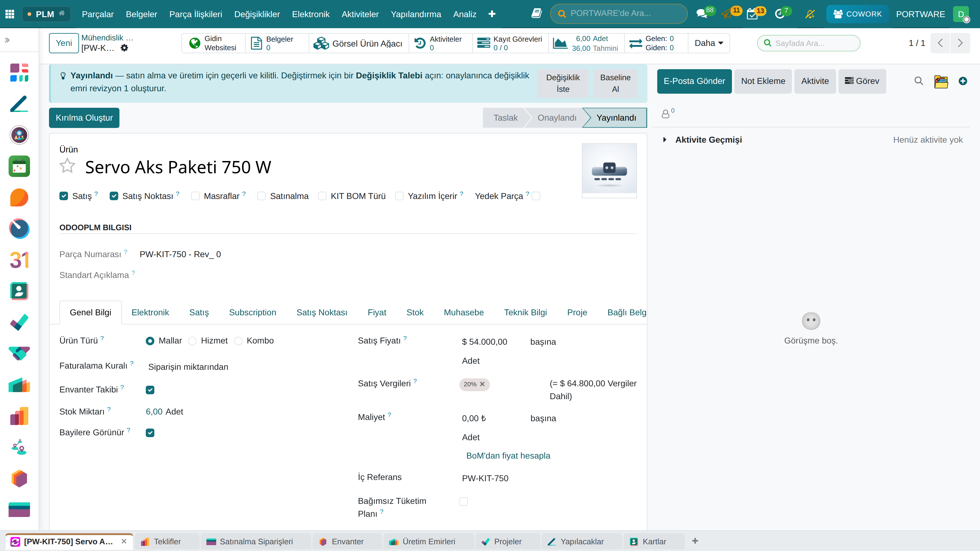Expand the left sidebar with double chevron
The image size is (980, 551).
pyautogui.click(x=7, y=40)
